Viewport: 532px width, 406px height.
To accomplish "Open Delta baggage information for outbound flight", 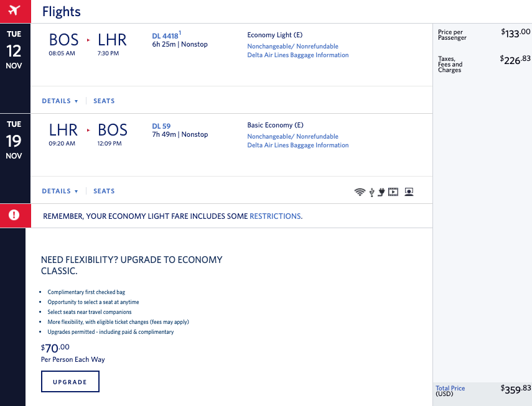I will (297, 55).
